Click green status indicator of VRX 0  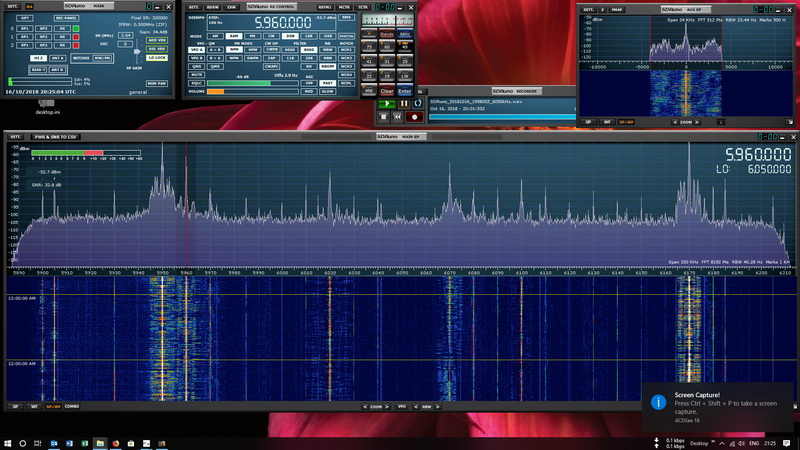76,29
